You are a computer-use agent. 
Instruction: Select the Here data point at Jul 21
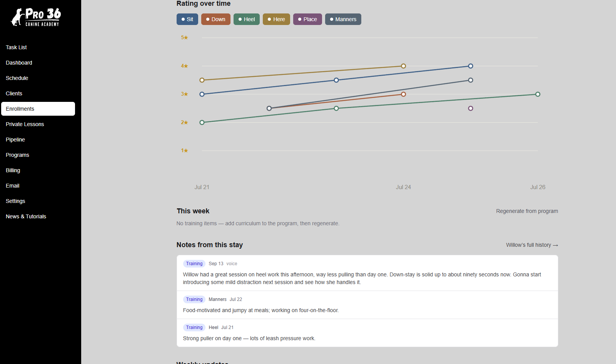pyautogui.click(x=202, y=80)
